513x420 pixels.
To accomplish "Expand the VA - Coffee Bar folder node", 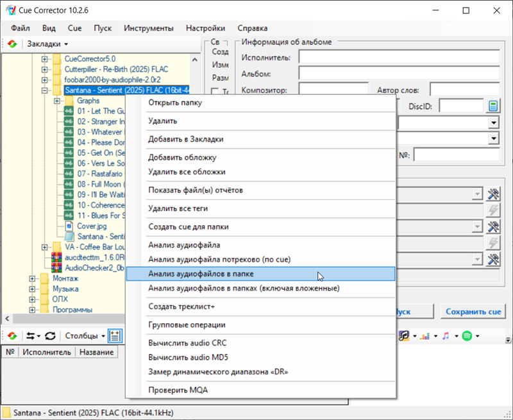I will (44, 247).
